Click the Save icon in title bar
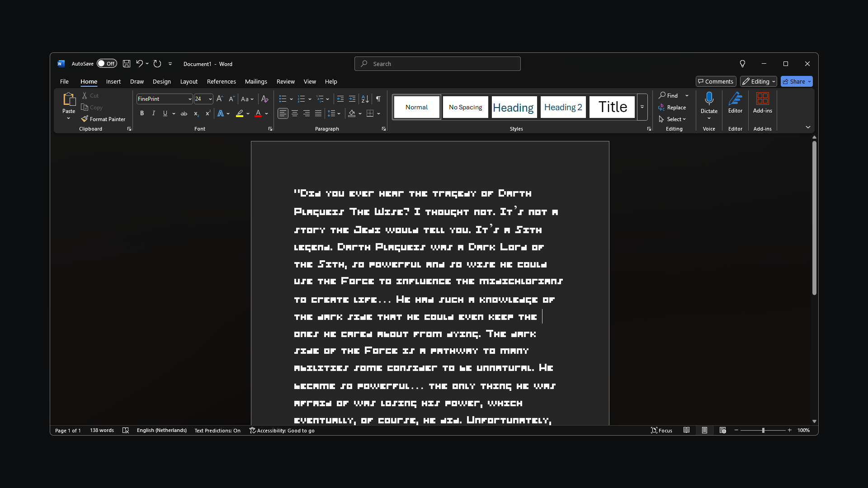Viewport: 868px width, 488px height. (x=127, y=64)
